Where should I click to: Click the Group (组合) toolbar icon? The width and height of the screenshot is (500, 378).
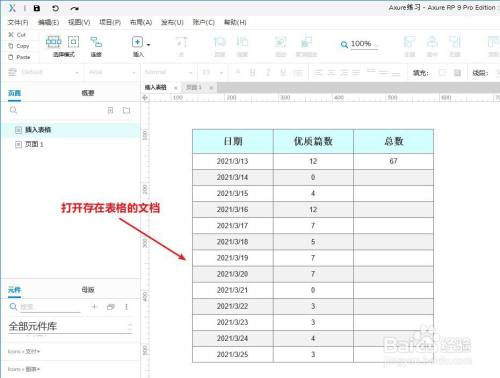(x=281, y=42)
